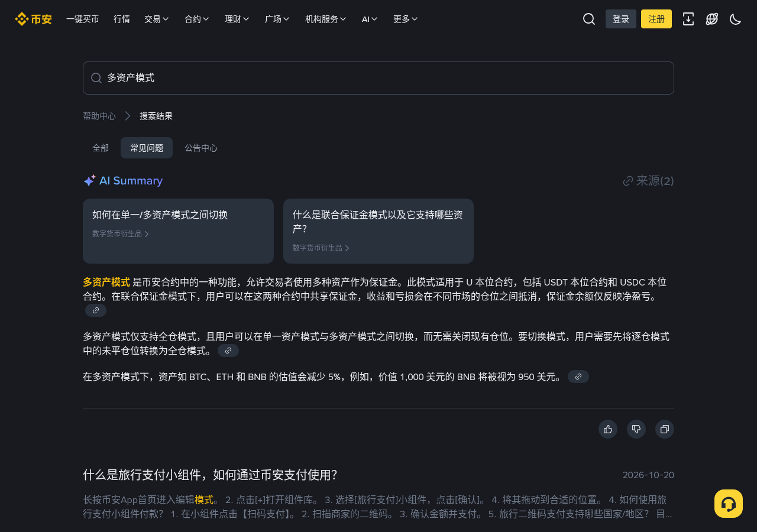
Task: Focus the search field containing 多资产模式
Action: (378, 78)
